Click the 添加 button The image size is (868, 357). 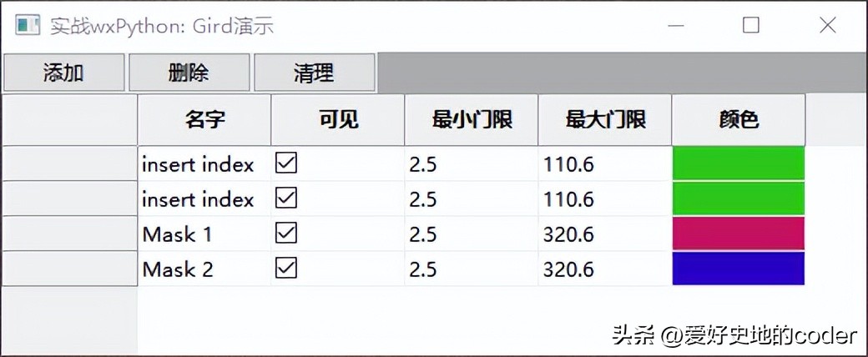(x=63, y=73)
